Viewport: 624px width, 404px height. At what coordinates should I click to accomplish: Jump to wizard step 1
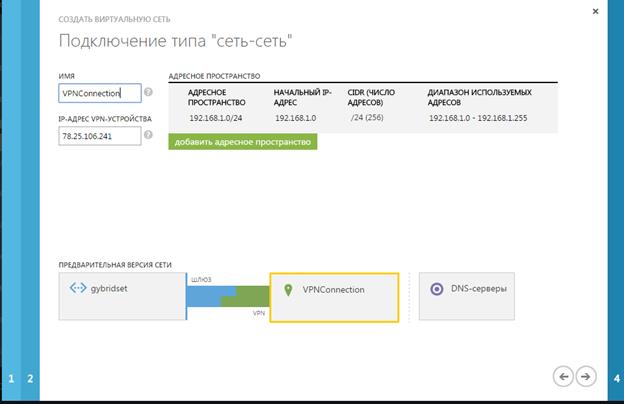(x=12, y=379)
